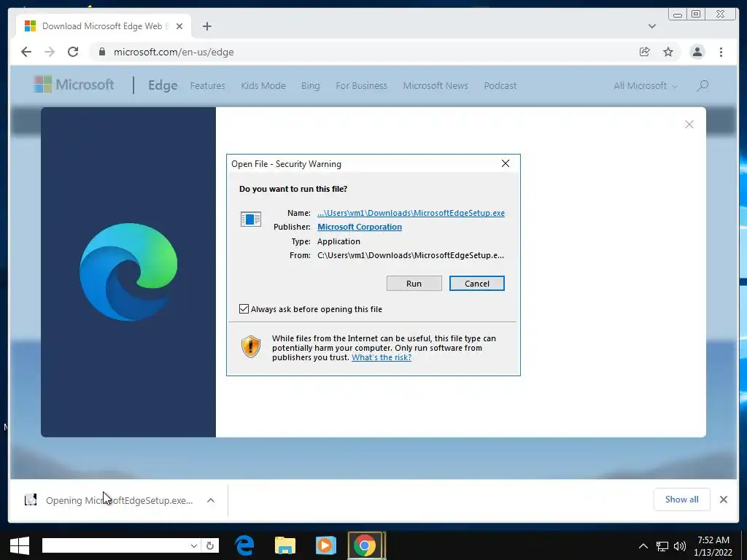Open Features in the site navigation
747x560 pixels.
pyautogui.click(x=208, y=86)
